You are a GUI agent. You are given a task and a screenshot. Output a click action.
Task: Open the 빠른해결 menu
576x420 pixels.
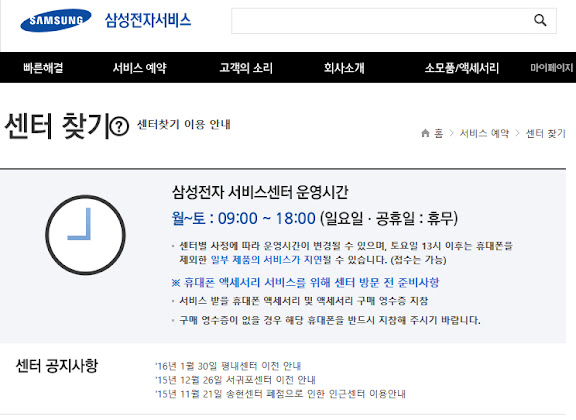coord(43,68)
